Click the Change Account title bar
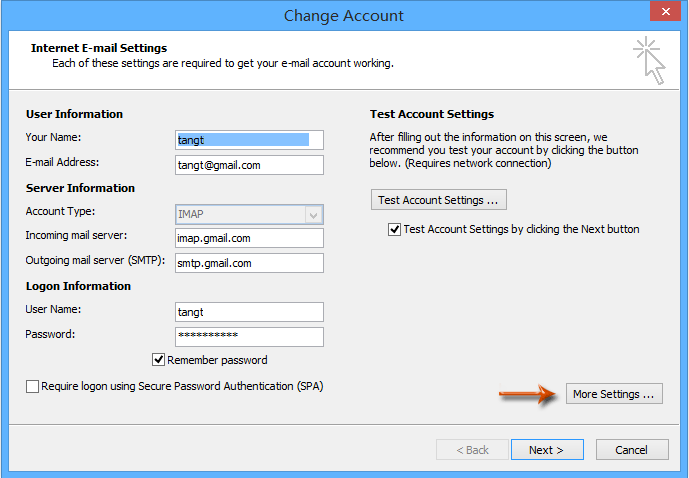 [x=344, y=15]
